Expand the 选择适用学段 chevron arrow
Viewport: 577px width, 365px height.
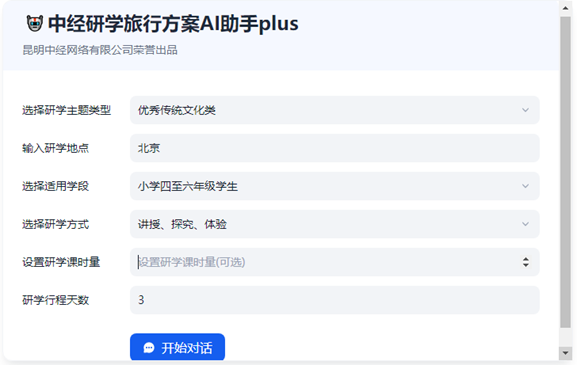pos(525,186)
